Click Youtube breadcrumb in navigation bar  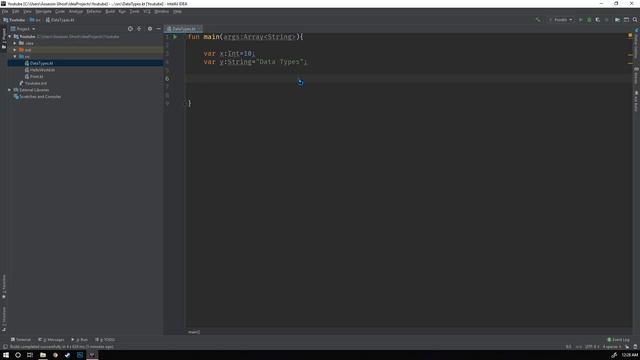click(x=14, y=20)
